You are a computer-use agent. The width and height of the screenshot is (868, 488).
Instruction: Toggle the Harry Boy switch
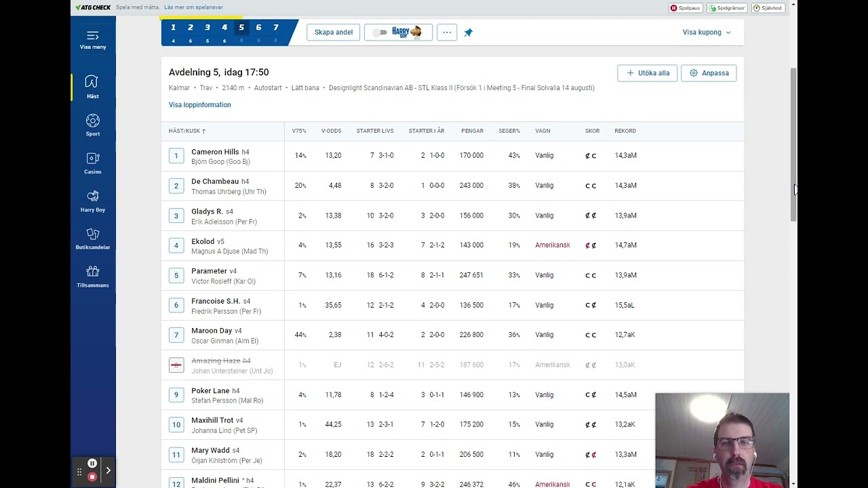[380, 33]
